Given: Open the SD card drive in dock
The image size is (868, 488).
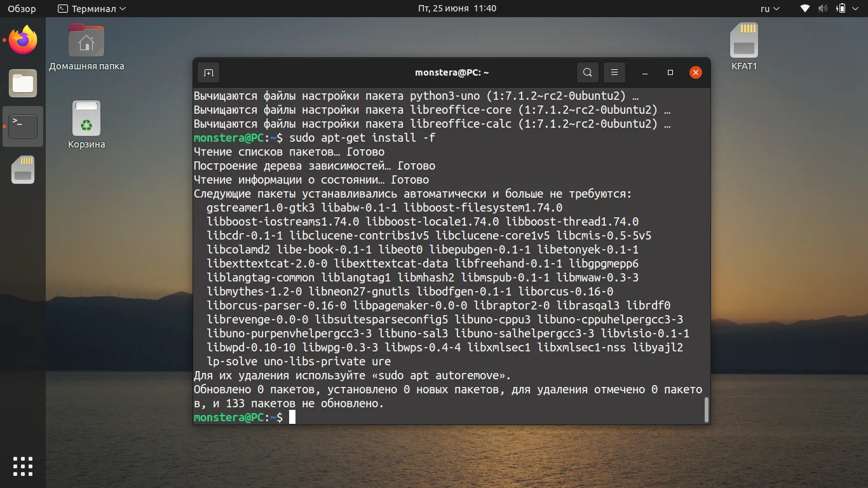Looking at the screenshot, I should [x=24, y=170].
